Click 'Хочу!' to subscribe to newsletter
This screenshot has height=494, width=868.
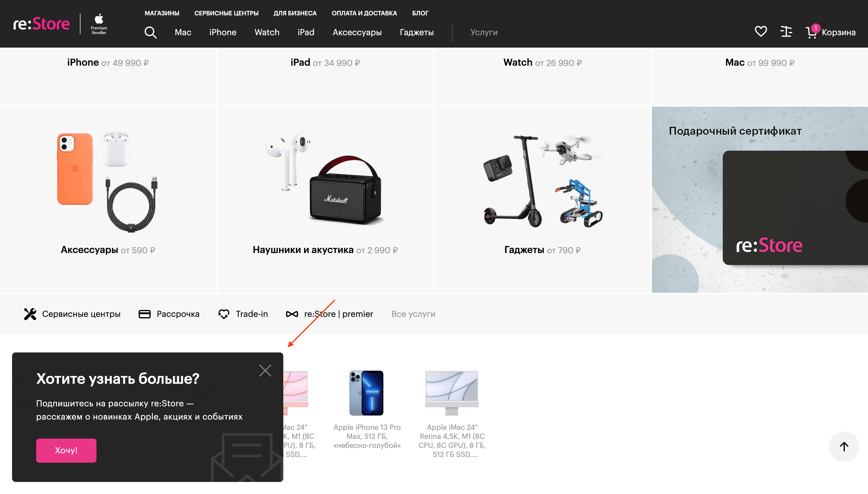(66, 451)
